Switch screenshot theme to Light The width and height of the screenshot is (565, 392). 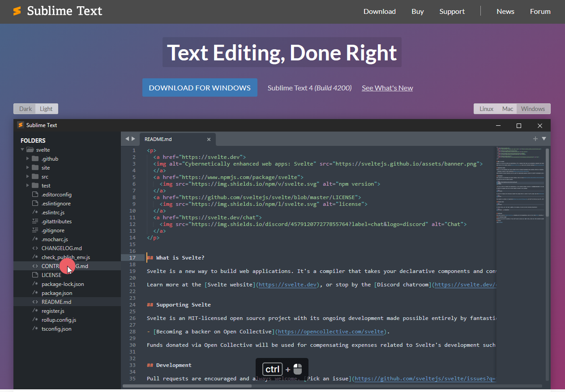pos(47,109)
